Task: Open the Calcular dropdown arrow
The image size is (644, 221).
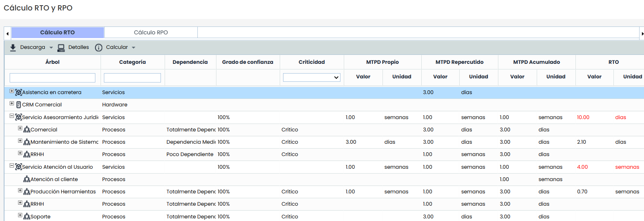Action: click(x=133, y=48)
